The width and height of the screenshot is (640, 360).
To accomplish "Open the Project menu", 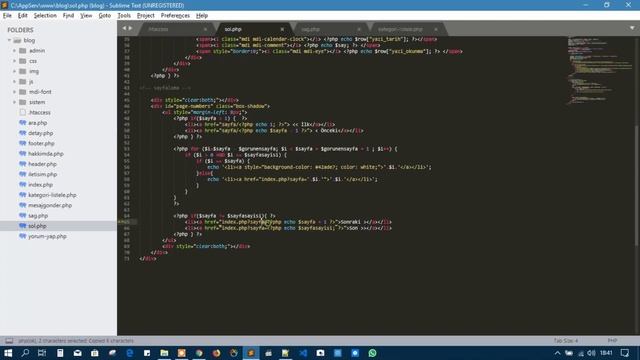I will click(145, 16).
